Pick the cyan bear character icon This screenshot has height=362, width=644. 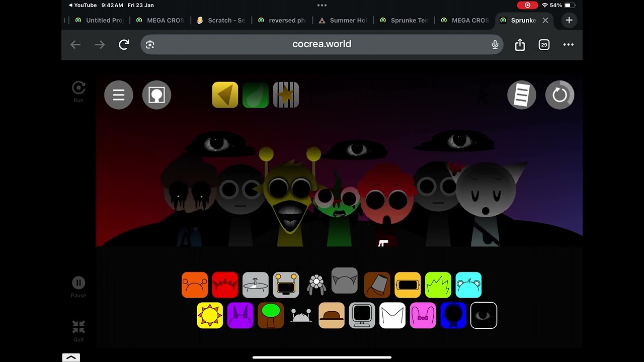(468, 285)
